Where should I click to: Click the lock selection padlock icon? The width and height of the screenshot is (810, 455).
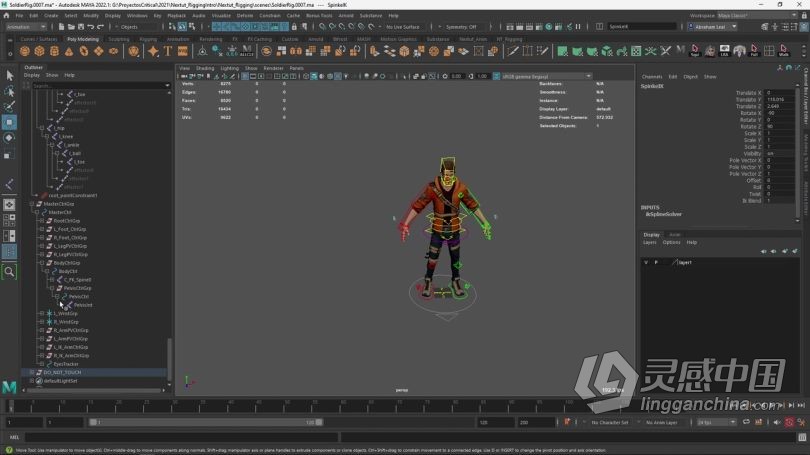point(294,26)
